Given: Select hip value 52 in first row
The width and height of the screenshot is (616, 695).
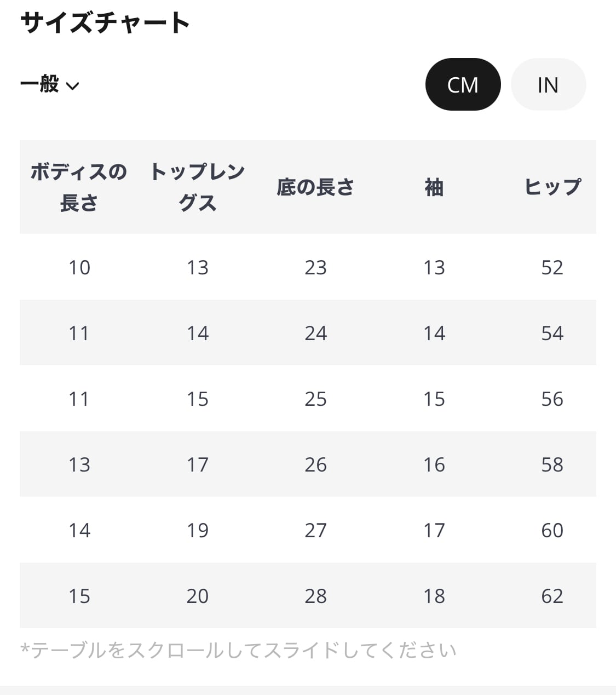Looking at the screenshot, I should (552, 267).
